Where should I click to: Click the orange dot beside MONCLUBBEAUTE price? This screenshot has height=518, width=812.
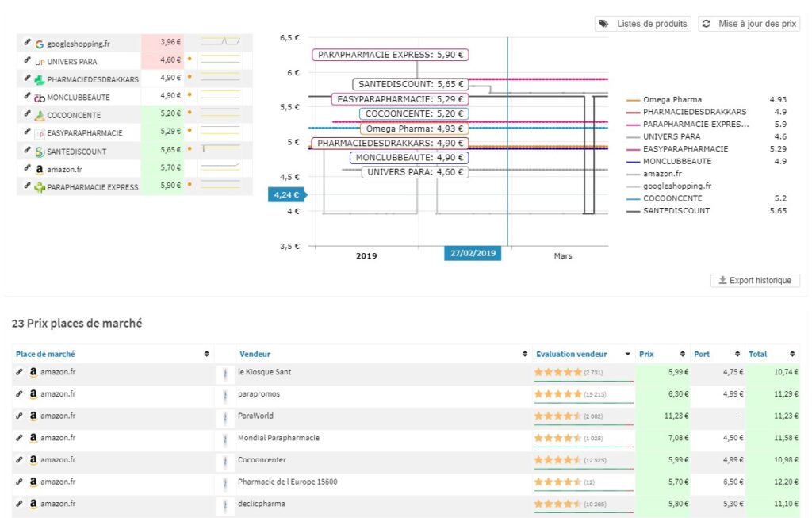[x=190, y=96]
